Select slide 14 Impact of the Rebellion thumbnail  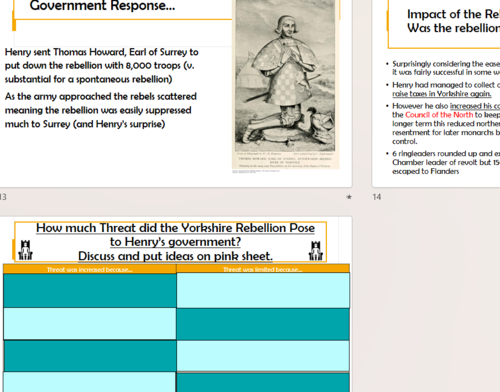(436, 93)
